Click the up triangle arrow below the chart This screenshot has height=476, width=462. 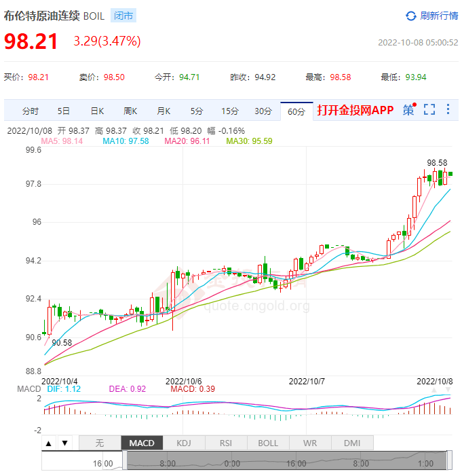pyautogui.click(x=49, y=443)
